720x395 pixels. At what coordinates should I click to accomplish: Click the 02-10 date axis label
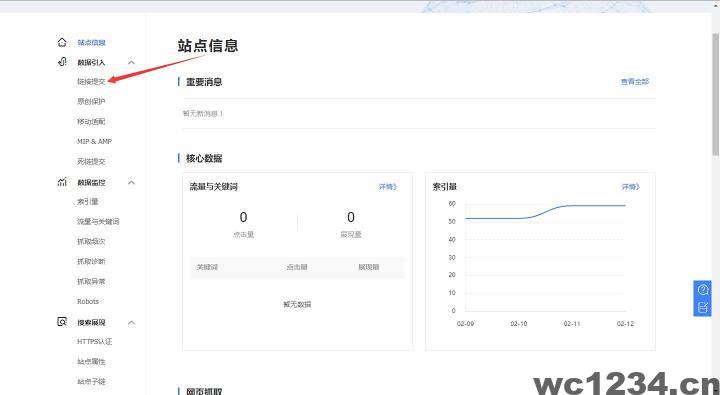click(x=519, y=324)
